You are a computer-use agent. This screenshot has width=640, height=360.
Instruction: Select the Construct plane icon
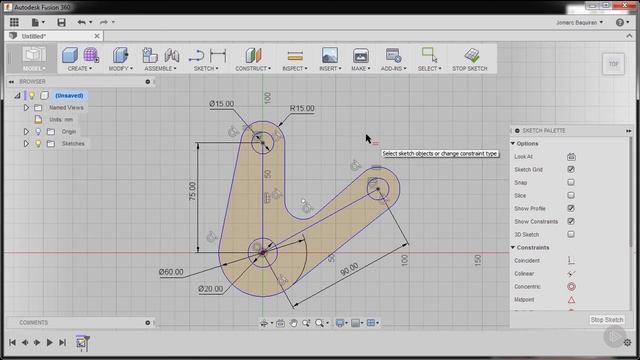pyautogui.click(x=253, y=55)
